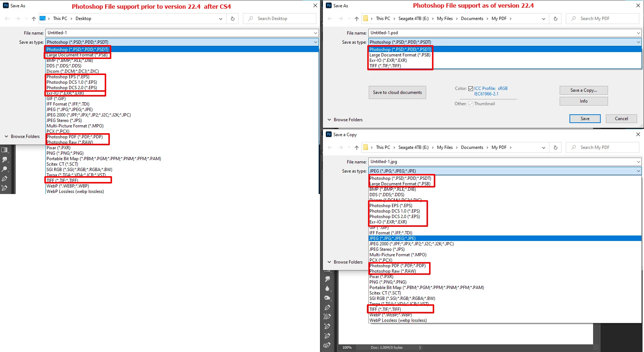Screen dimensions: 644x352
Task: Toggle Browse Folders in Untitled-1.psd Save As dialog
Action: coord(345,120)
